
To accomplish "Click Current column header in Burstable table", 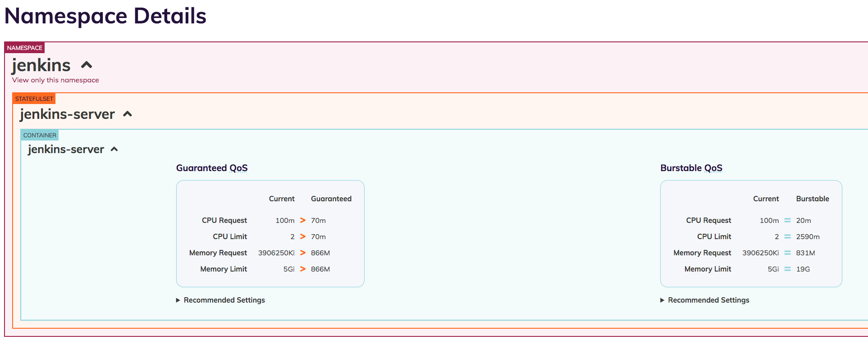I will (x=766, y=199).
